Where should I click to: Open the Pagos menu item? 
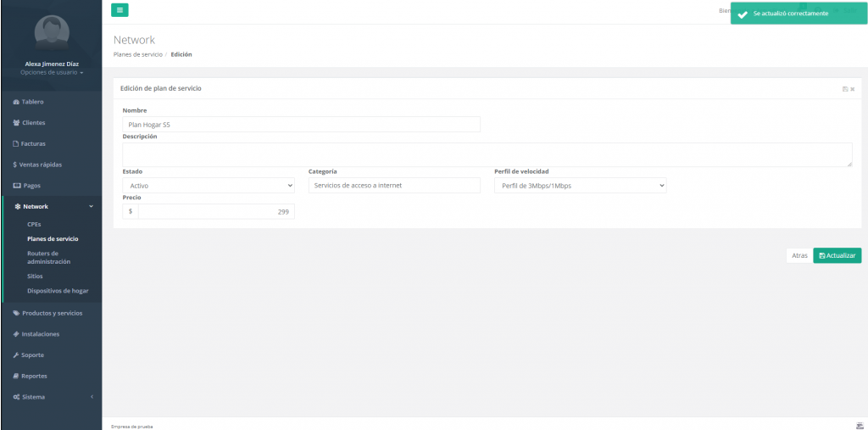click(52, 186)
